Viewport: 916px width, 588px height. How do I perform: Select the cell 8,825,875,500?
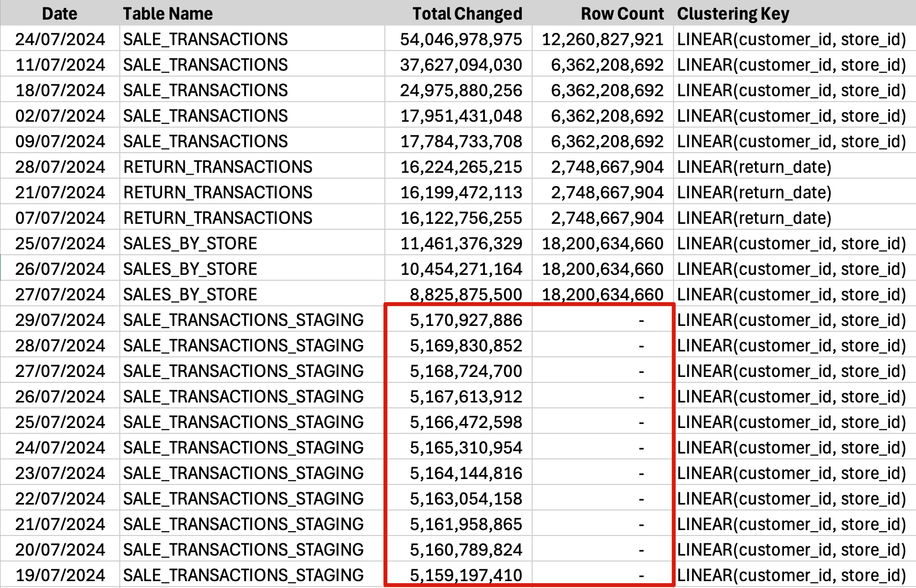pyautogui.click(x=458, y=294)
